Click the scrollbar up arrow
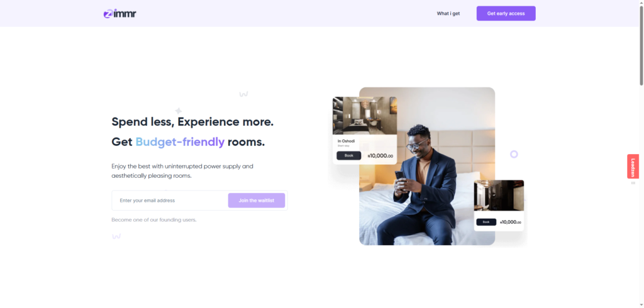 coord(641,3)
